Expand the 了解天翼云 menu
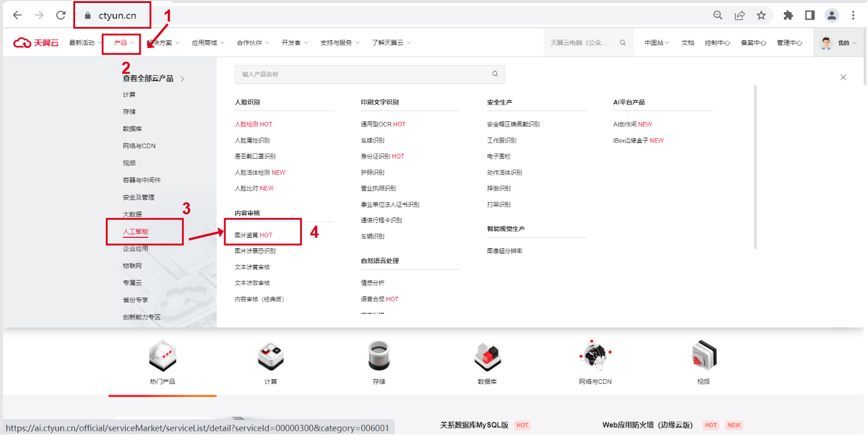This screenshot has width=868, height=435. point(391,43)
